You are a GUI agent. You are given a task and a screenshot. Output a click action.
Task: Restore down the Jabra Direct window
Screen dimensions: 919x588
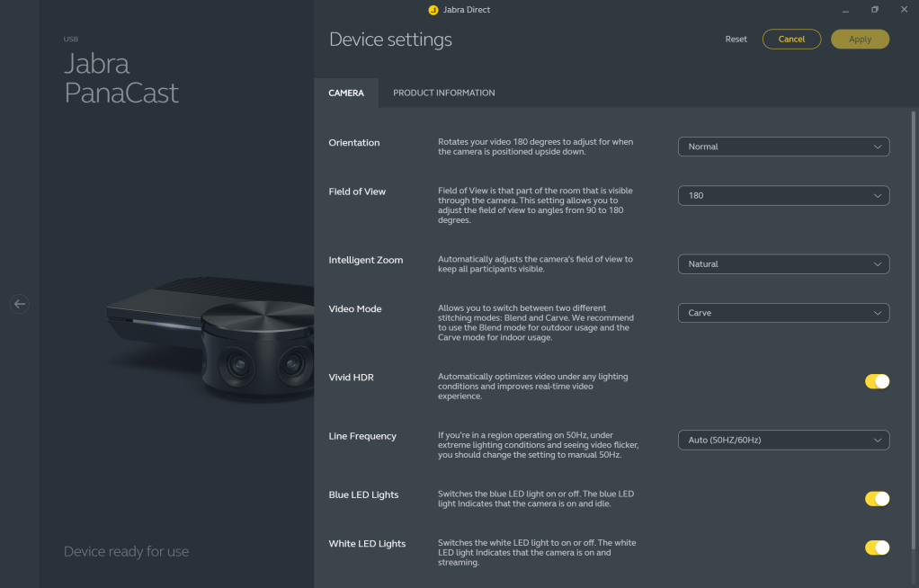click(874, 10)
